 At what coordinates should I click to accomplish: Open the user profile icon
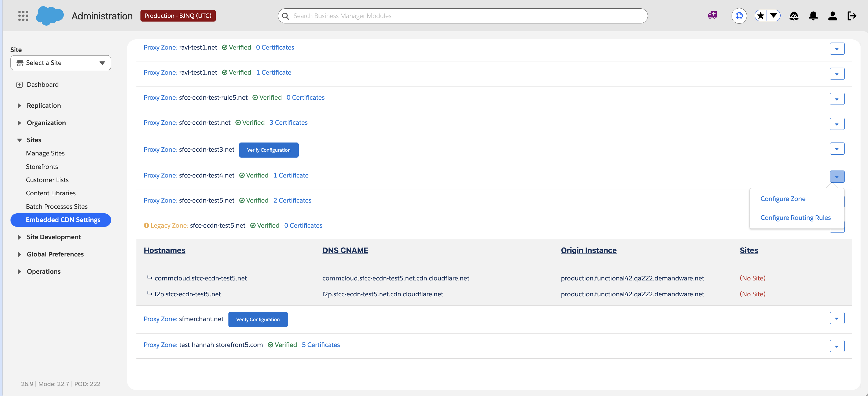click(832, 16)
